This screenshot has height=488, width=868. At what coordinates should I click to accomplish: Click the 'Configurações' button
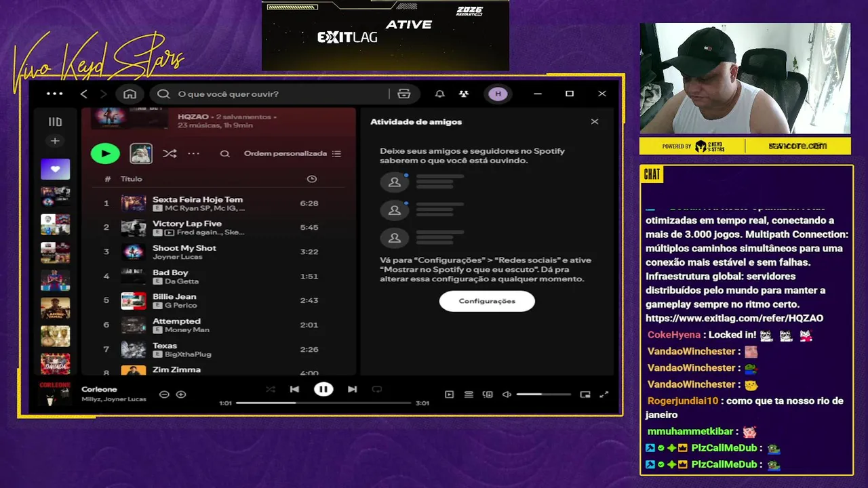tap(487, 301)
